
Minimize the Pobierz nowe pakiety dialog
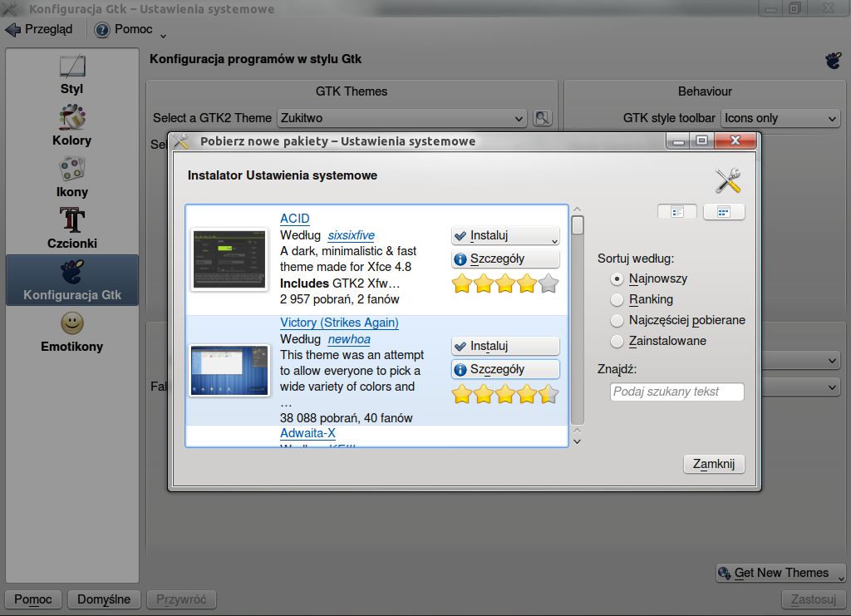click(678, 141)
